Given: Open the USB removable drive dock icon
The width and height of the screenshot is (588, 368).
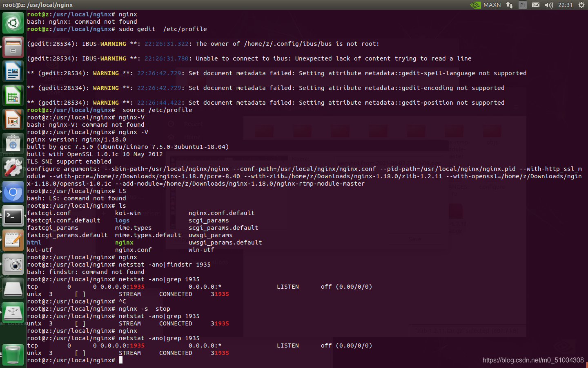Looking at the screenshot, I should pos(13,312).
